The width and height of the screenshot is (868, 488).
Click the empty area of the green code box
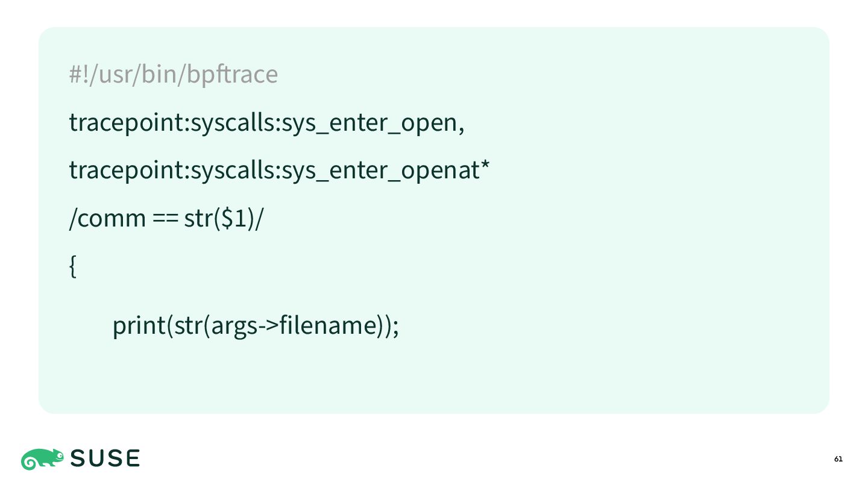click(603, 271)
